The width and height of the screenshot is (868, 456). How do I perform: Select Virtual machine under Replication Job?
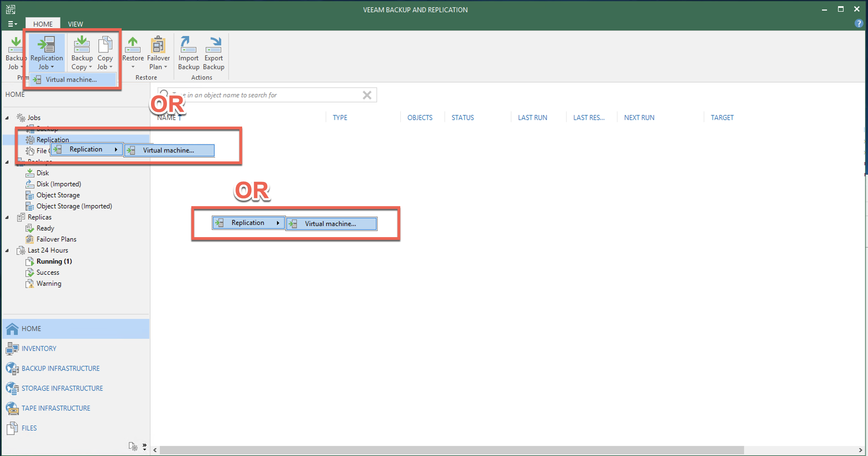coord(71,80)
